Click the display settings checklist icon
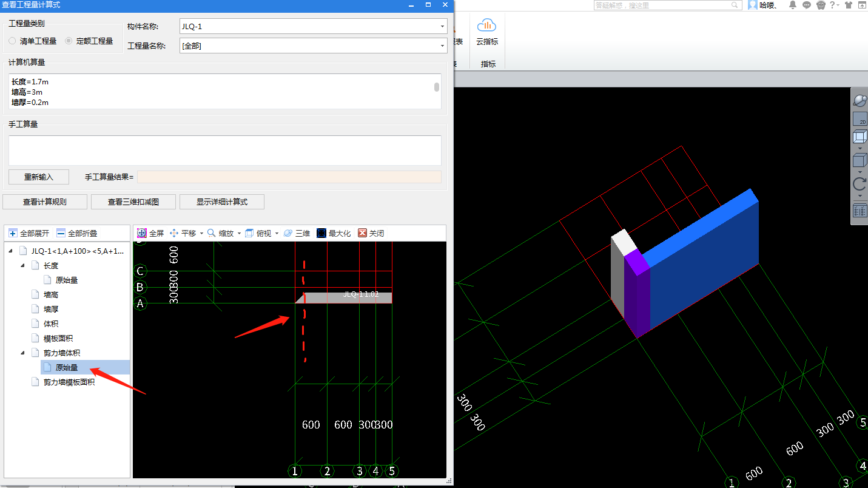Screen dimensions: 868x488 [x=860, y=211]
